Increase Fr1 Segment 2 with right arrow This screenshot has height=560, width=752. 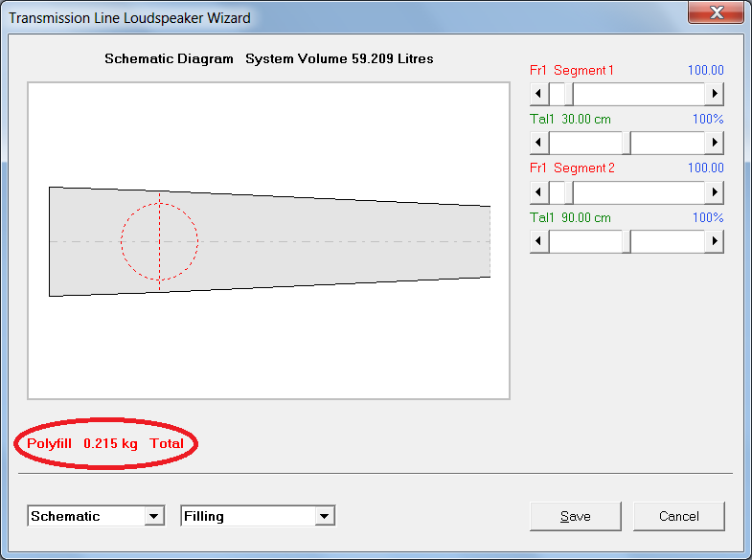pyautogui.click(x=714, y=192)
